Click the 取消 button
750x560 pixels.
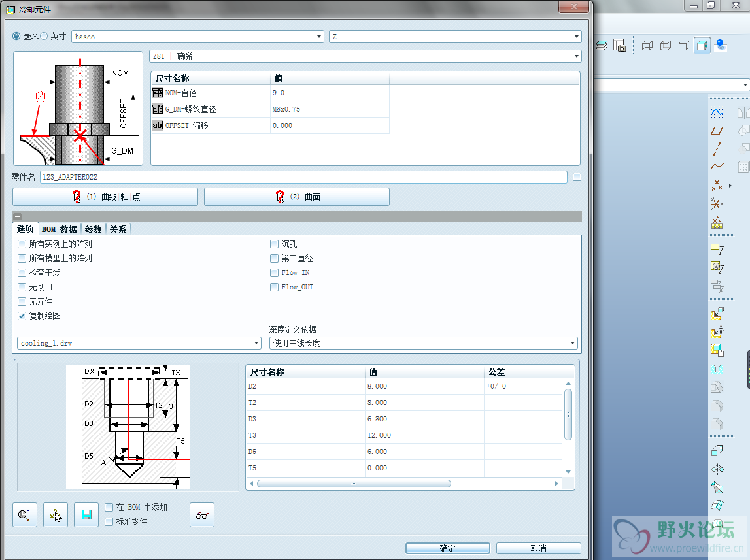539,548
